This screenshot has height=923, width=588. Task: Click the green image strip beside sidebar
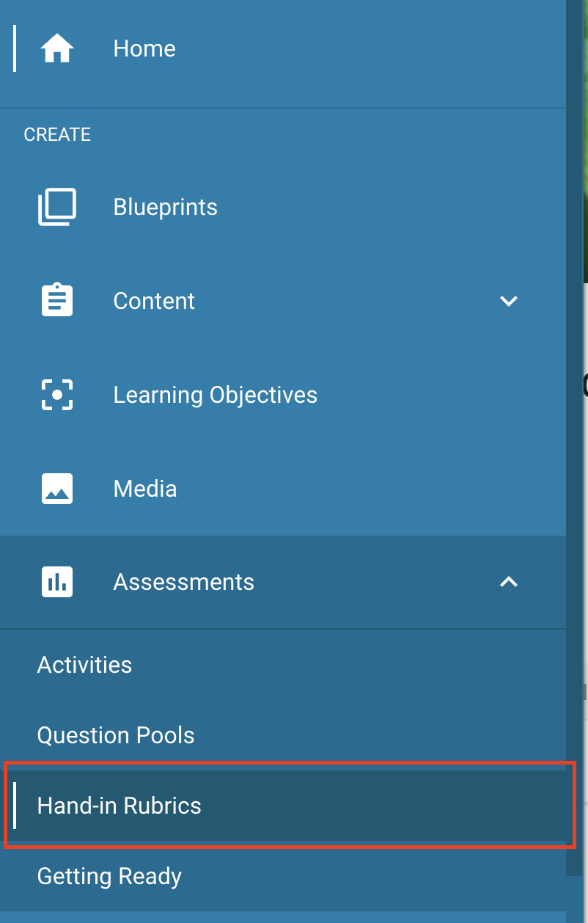(x=585, y=141)
